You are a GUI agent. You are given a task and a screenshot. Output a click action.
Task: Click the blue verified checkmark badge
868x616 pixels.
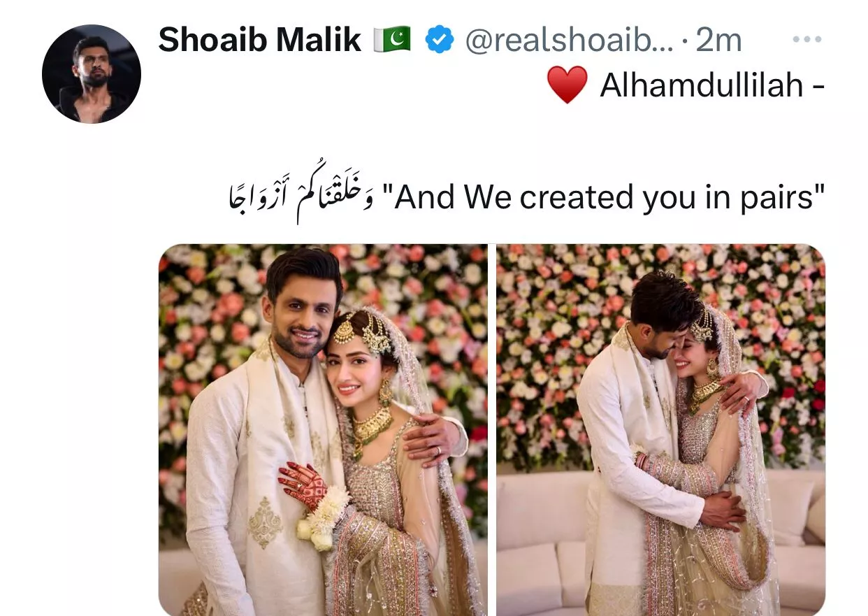point(440,41)
